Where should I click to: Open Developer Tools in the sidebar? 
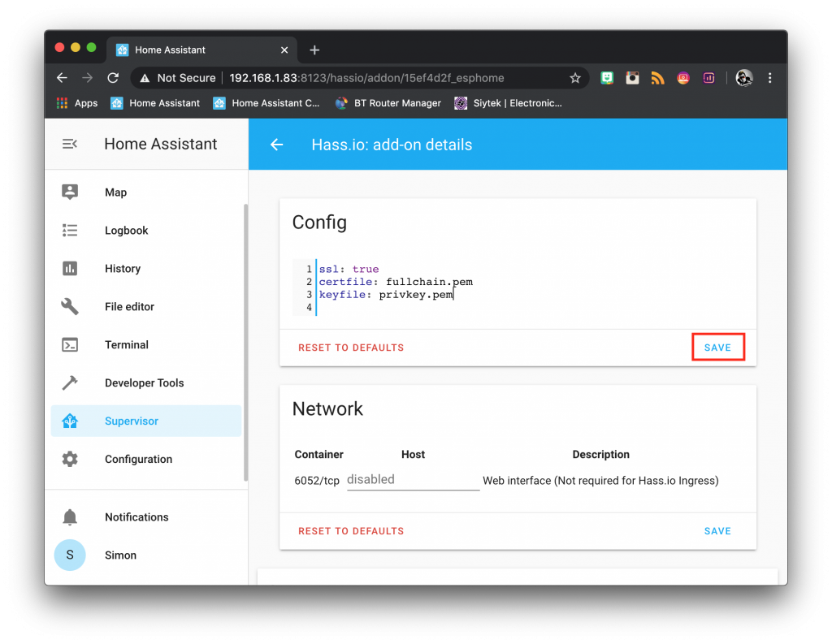click(x=146, y=383)
